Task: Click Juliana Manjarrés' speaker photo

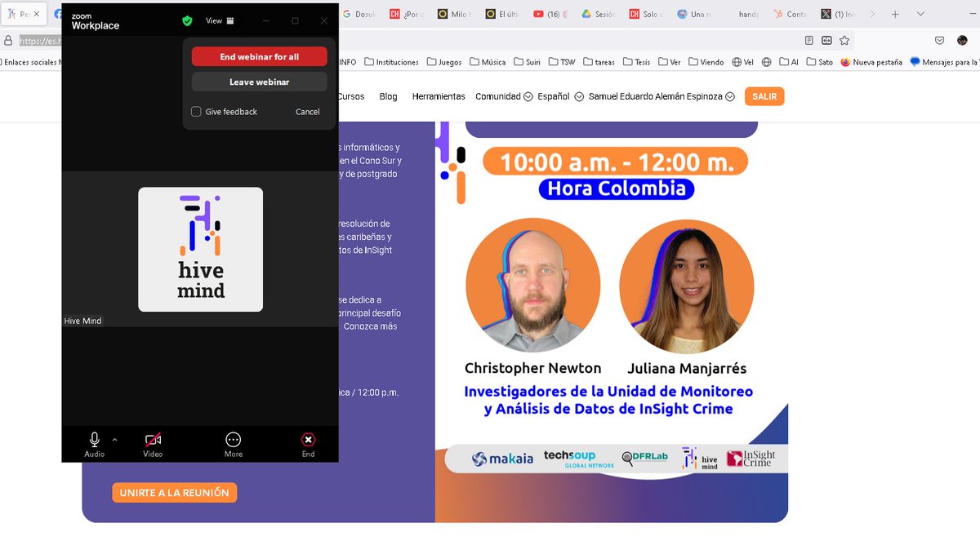Action: click(x=687, y=286)
